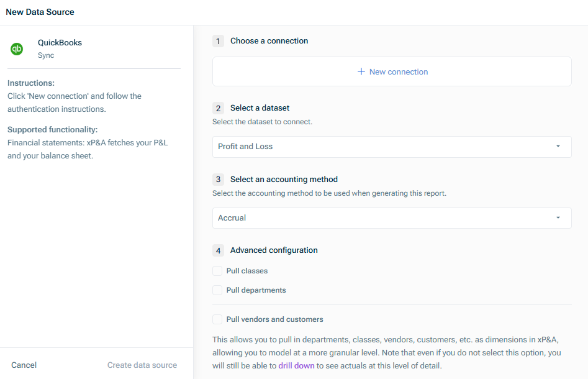
Task: Check the Pull departments option
Action: click(217, 290)
